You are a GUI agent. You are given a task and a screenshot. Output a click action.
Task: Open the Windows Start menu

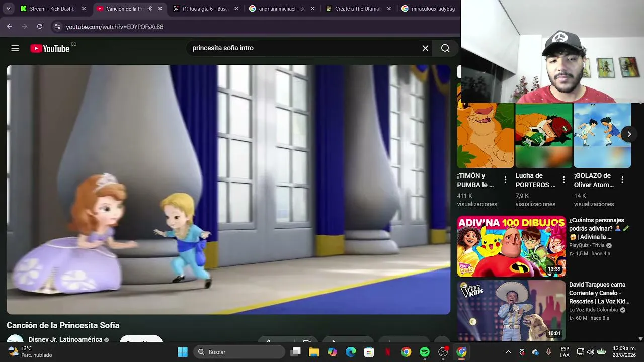(183, 352)
